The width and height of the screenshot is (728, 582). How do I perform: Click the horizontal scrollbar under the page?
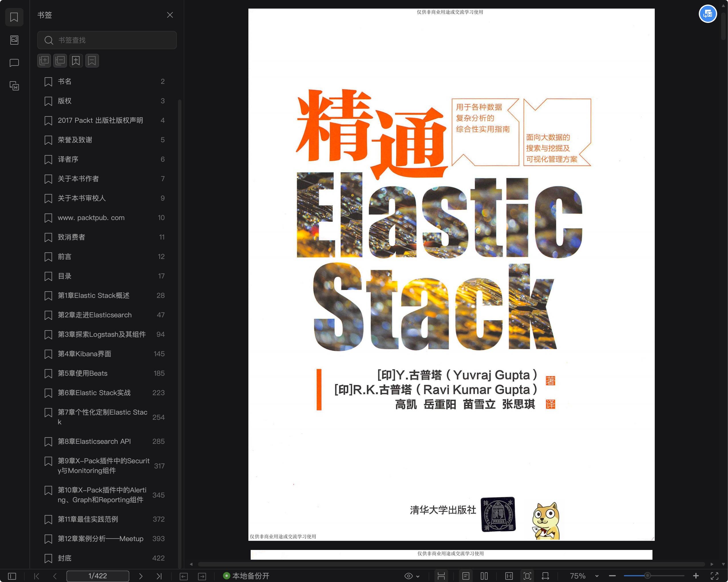(x=451, y=564)
